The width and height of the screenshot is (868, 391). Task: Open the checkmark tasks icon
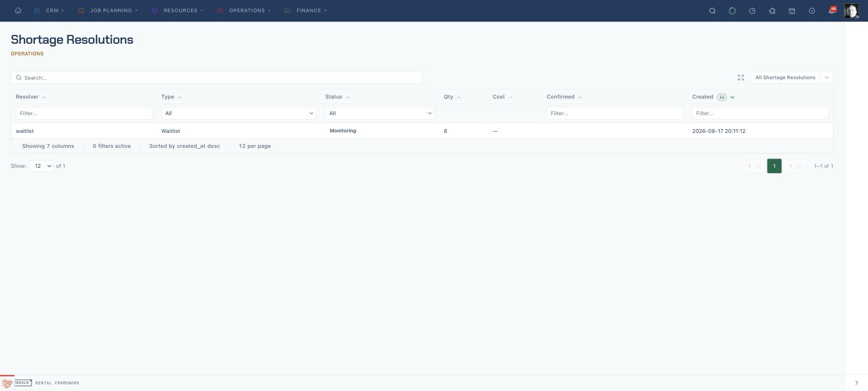(812, 11)
